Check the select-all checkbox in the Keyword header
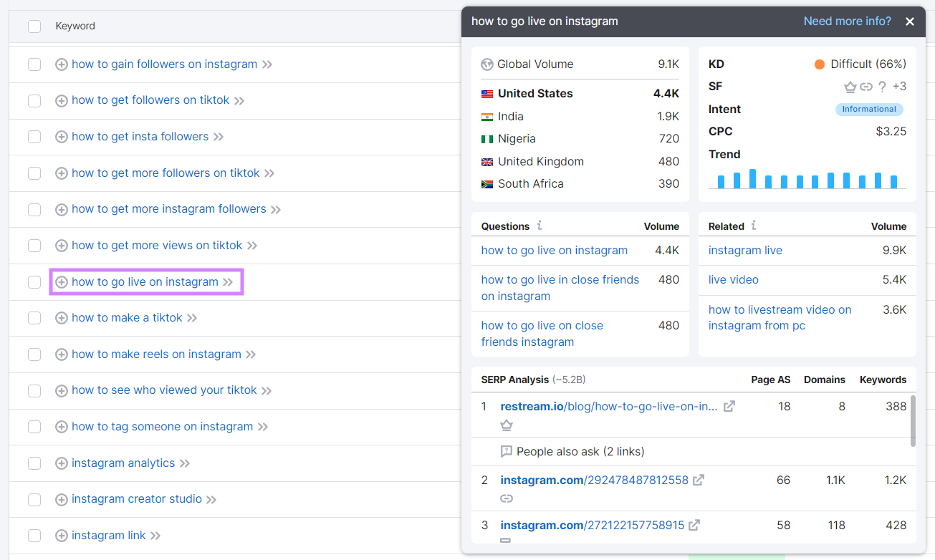Image resolution: width=935 pixels, height=560 pixels. coord(34,26)
